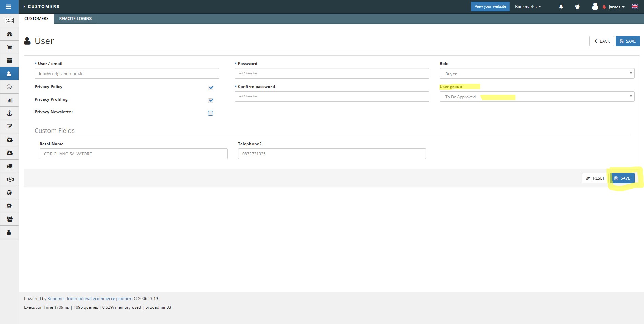Enable the Privacy Newsletter checkbox
This screenshot has width=644, height=324.
click(210, 113)
